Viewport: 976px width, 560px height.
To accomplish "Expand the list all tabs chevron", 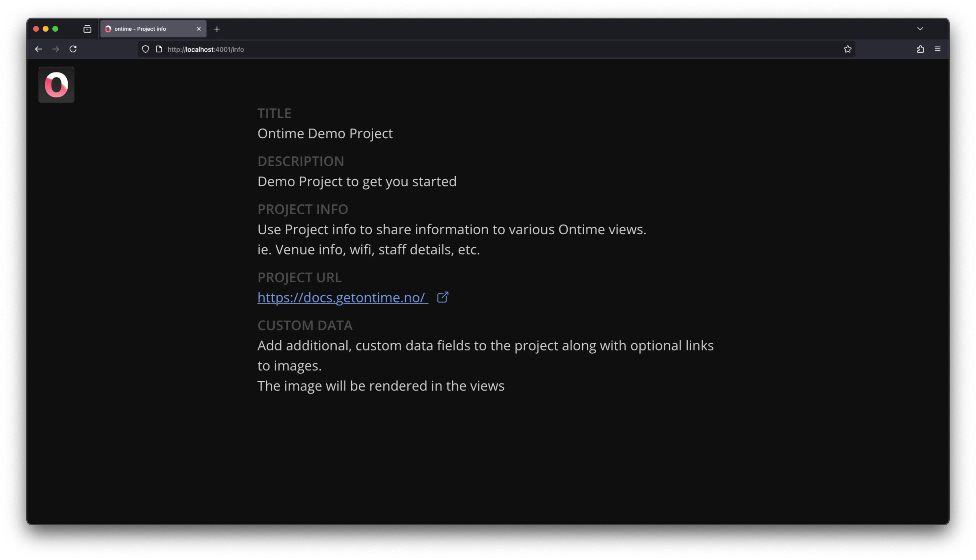I will tap(920, 29).
